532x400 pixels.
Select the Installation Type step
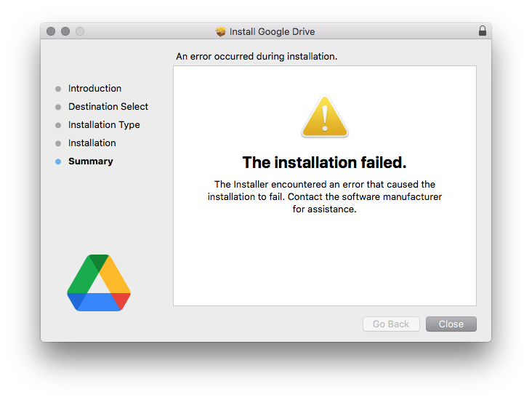pyautogui.click(x=104, y=125)
